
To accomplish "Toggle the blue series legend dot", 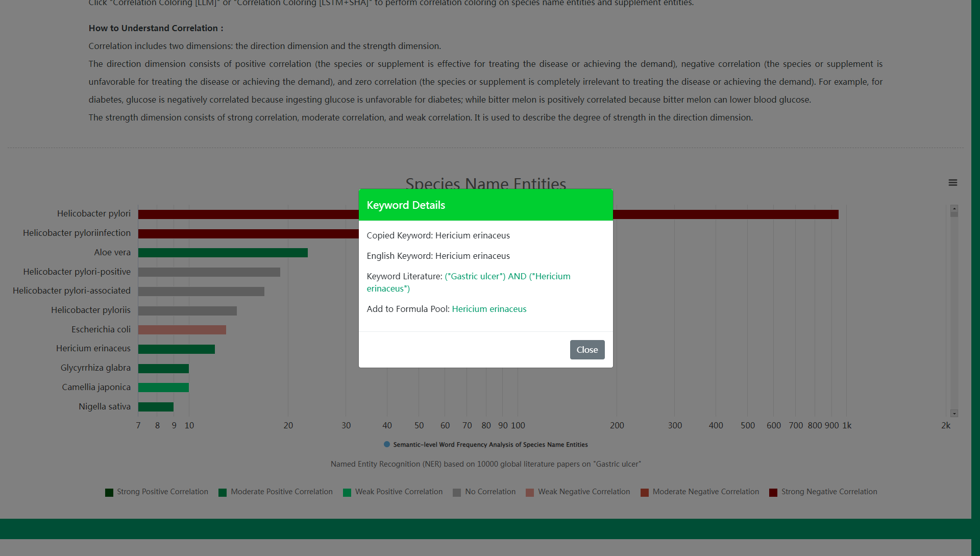I will (x=387, y=444).
